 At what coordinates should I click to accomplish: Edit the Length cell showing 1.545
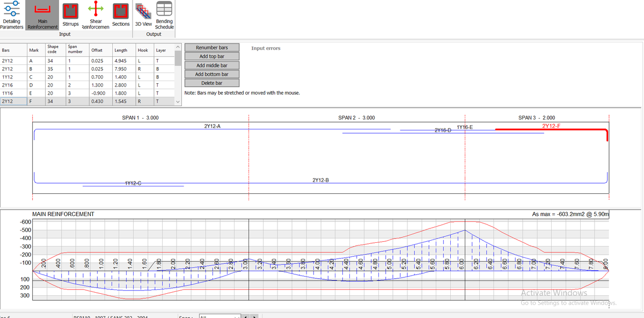[x=124, y=101]
